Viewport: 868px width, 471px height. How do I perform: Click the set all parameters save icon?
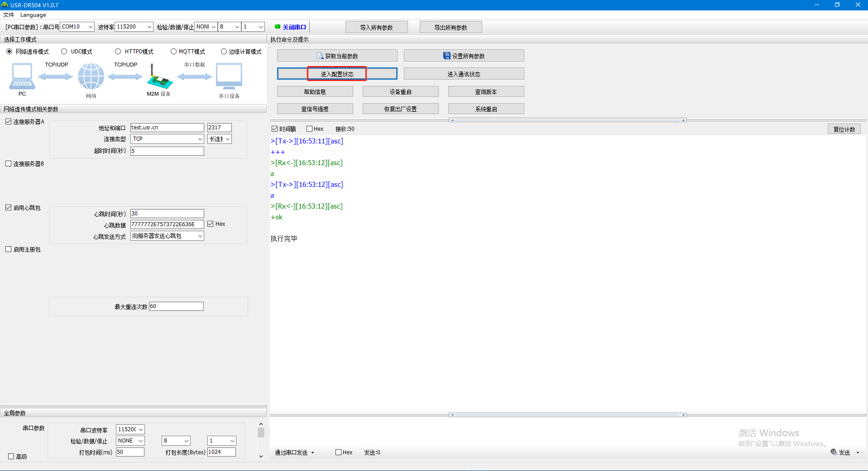coord(446,56)
